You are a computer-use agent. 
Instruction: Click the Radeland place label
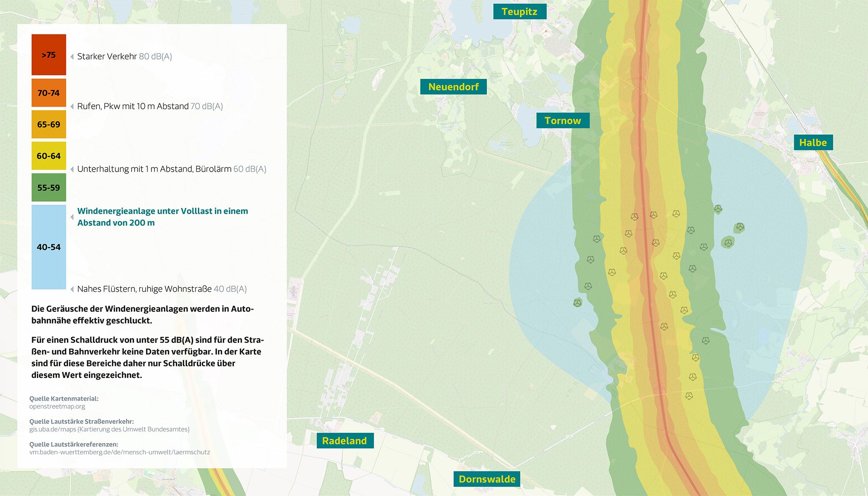[x=345, y=441]
